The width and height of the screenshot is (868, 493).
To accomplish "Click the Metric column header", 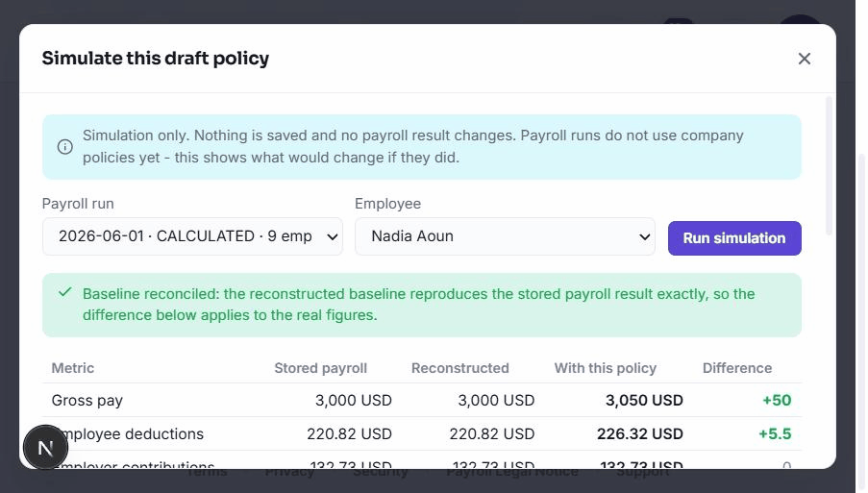I will (72, 368).
